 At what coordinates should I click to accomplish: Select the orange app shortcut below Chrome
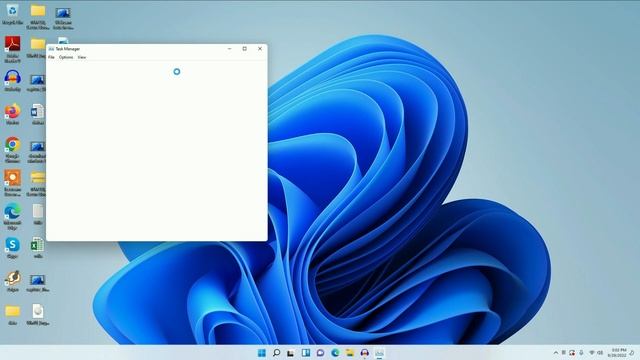coord(12,183)
